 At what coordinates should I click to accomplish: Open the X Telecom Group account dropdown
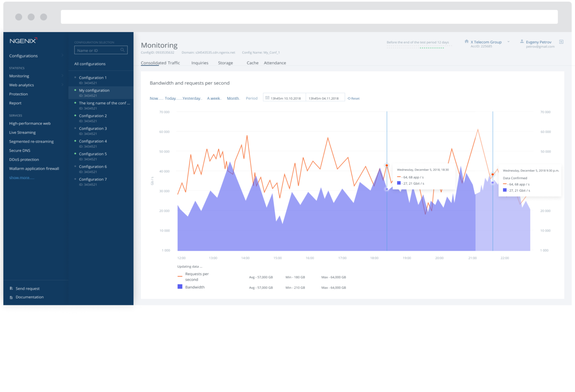pyautogui.click(x=508, y=42)
